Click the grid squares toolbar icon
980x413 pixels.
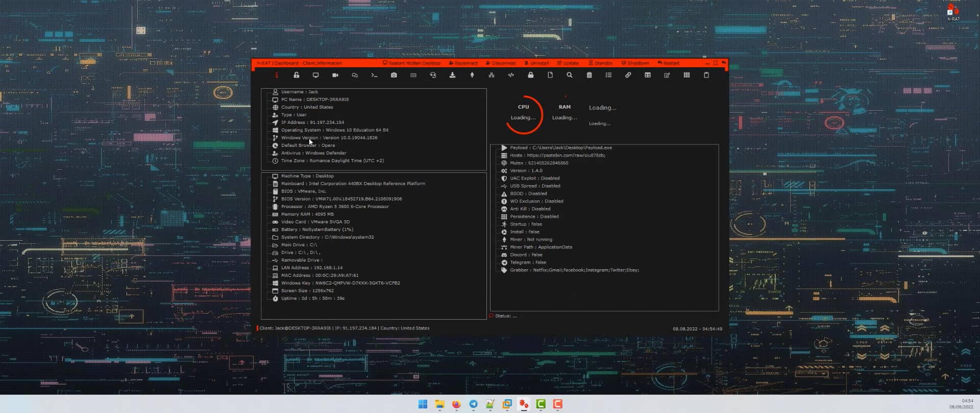687,75
